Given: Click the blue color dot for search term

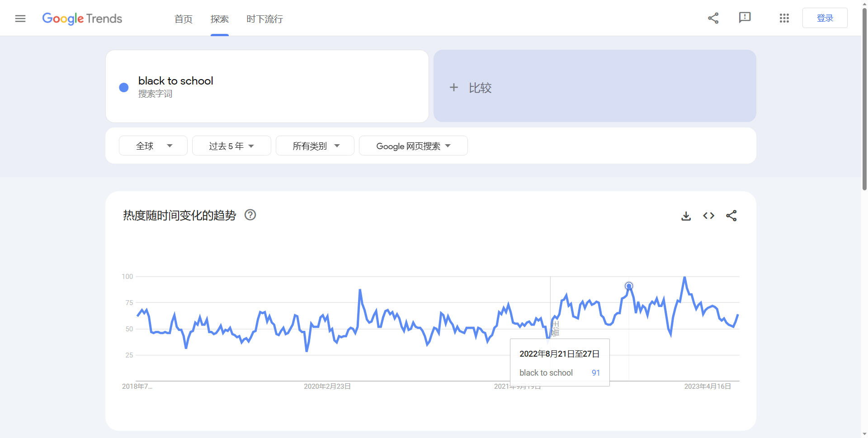Looking at the screenshot, I should (x=124, y=88).
